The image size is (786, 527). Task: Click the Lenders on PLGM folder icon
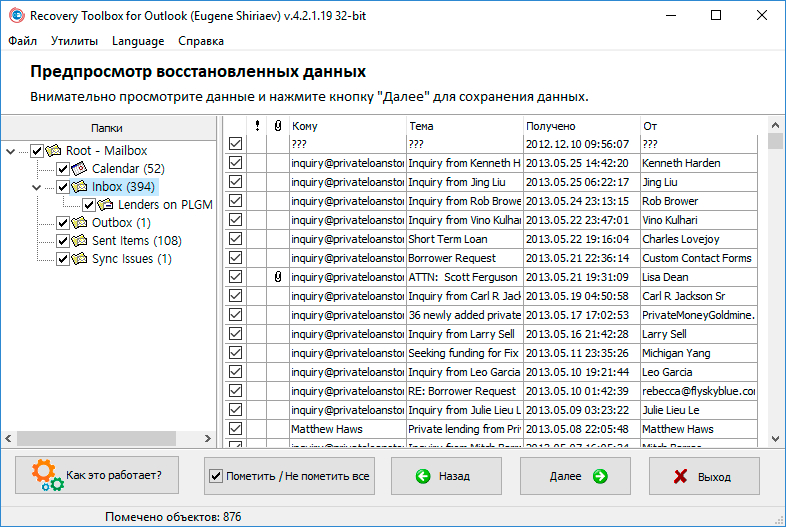(105, 205)
